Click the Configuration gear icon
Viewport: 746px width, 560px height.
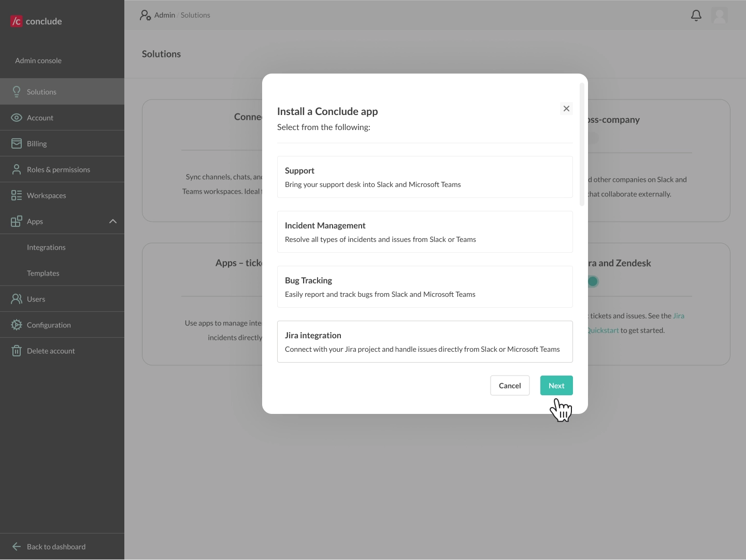[17, 325]
